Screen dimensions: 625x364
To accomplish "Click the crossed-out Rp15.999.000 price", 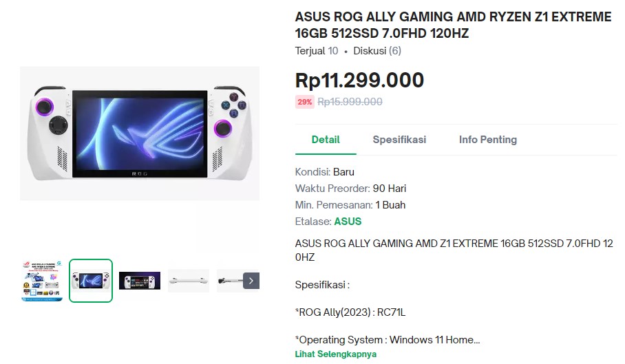I will pyautogui.click(x=350, y=102).
